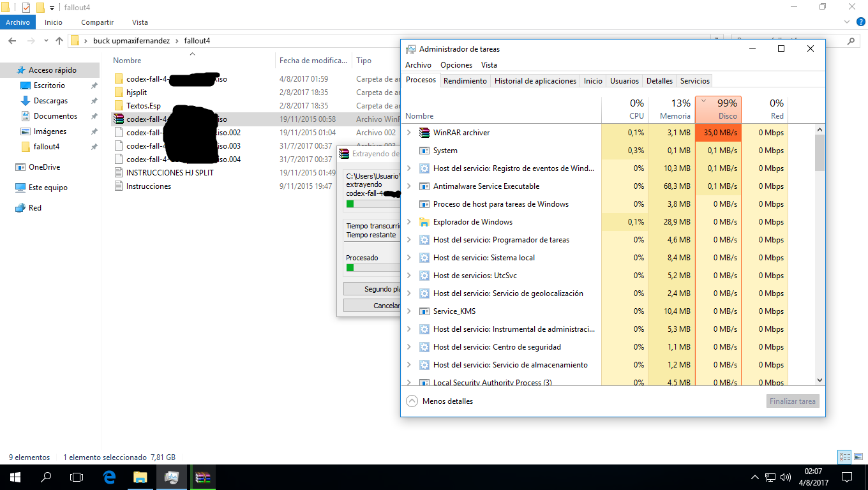Image resolution: width=868 pixels, height=490 pixels.
Task: Click the Descargas download arrow icon
Action: tap(26, 101)
